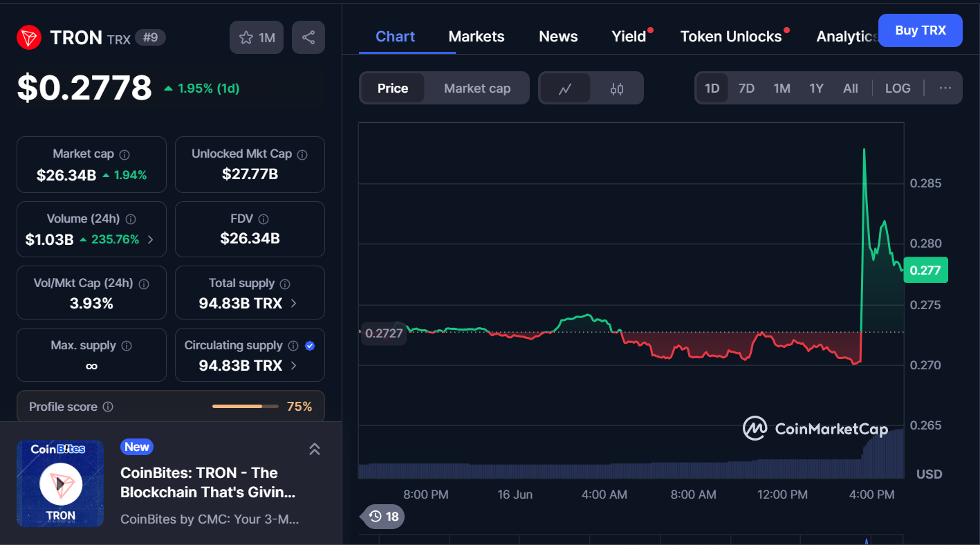Open the News tab
Viewport: 980px width, 545px height.
click(x=558, y=37)
